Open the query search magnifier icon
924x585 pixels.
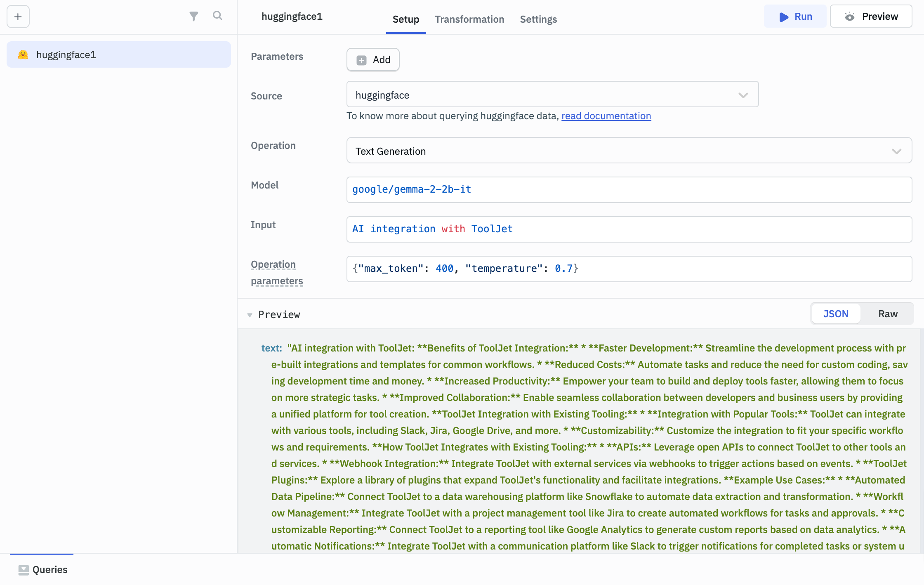pyautogui.click(x=217, y=16)
